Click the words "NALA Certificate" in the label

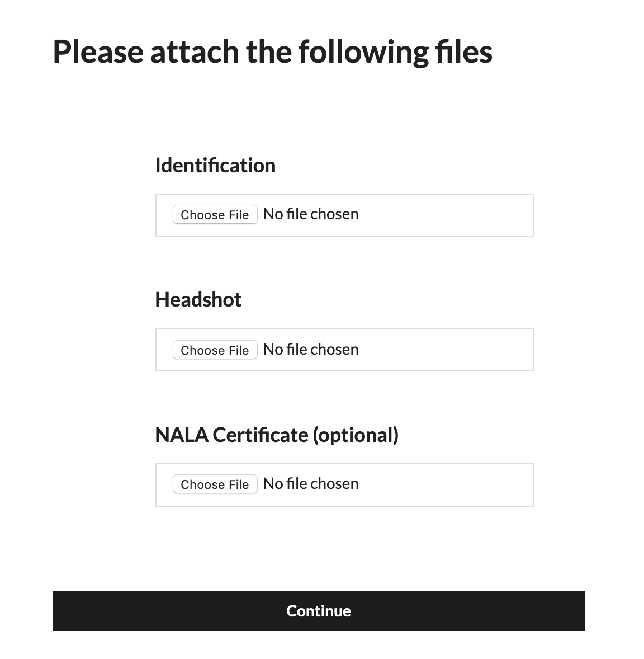(x=231, y=435)
